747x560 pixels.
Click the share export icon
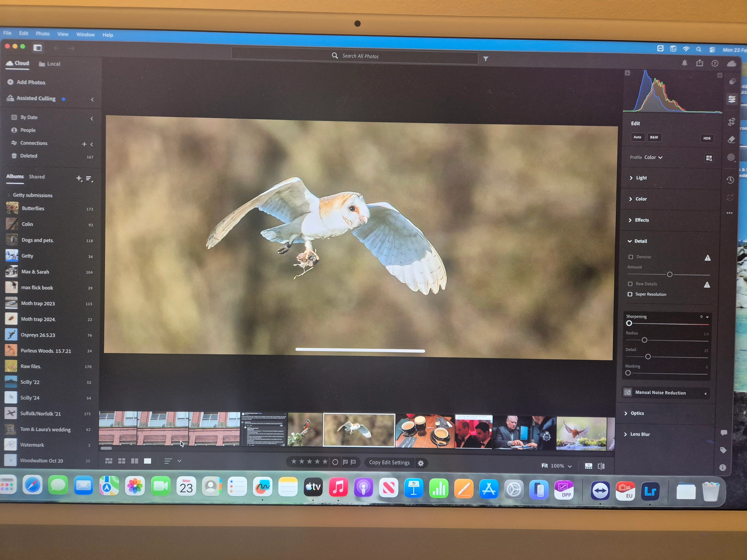click(700, 63)
